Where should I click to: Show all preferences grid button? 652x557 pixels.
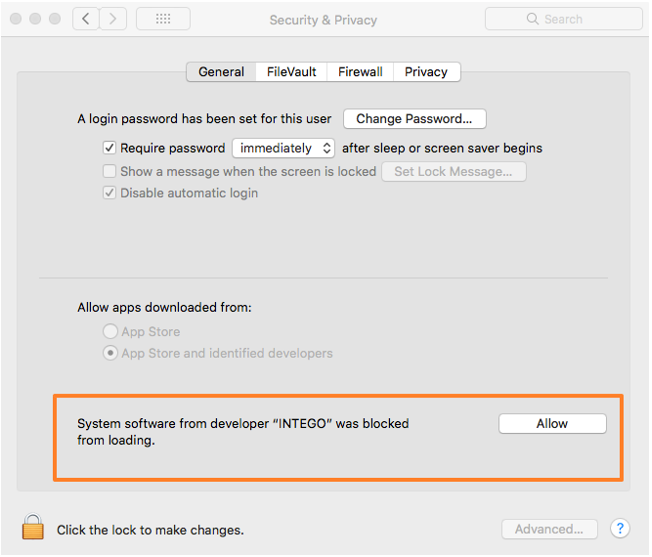163,19
